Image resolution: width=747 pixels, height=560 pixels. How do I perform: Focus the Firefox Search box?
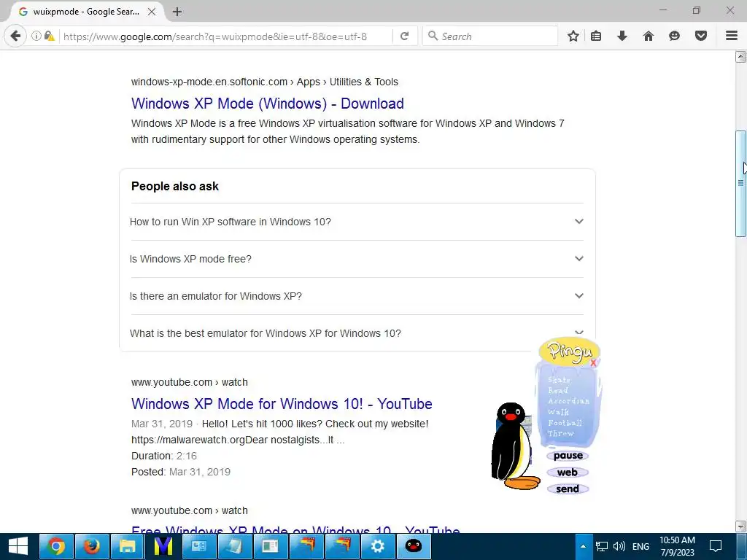coord(491,36)
